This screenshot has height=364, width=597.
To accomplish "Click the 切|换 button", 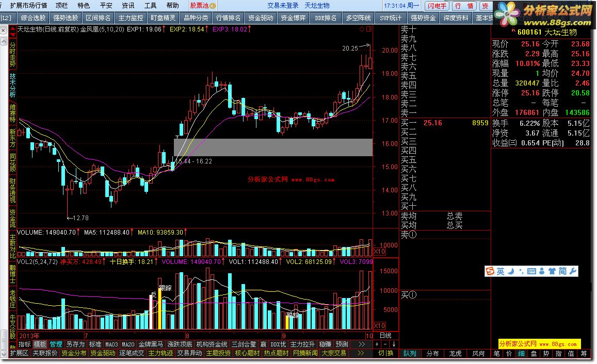I will (385, 353).
